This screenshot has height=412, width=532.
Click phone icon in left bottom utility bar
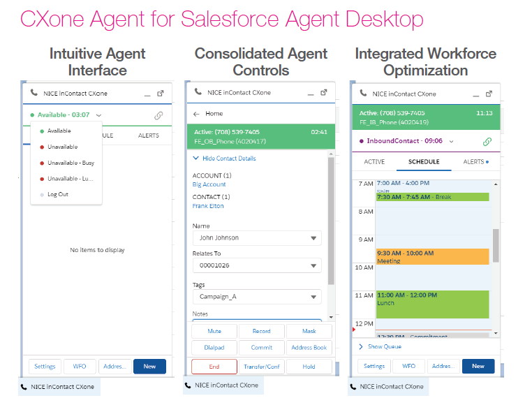24,387
